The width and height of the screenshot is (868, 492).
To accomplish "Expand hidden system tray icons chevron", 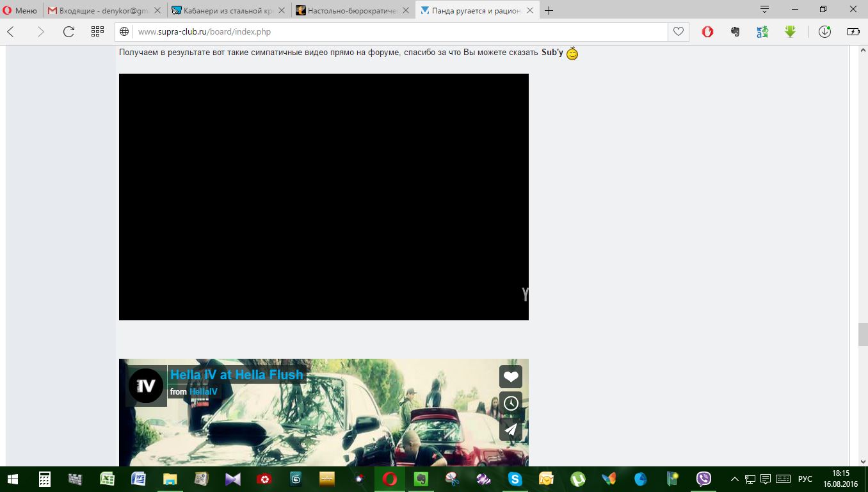I will [x=734, y=479].
